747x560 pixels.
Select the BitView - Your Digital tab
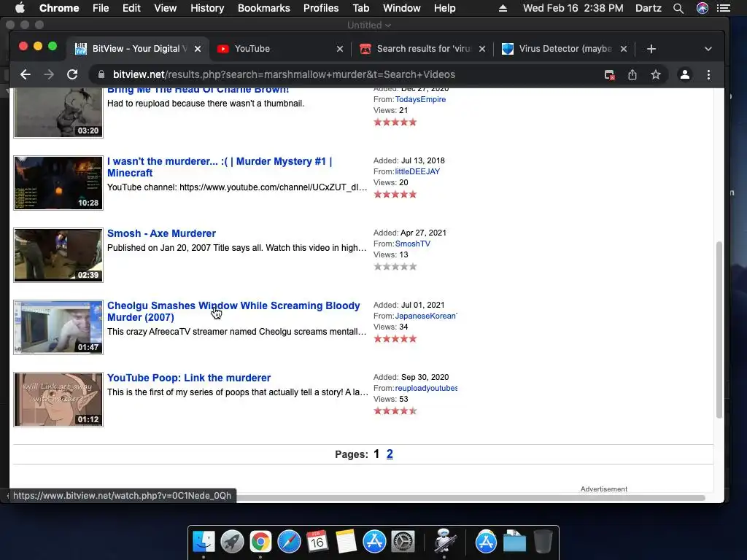[x=137, y=49]
